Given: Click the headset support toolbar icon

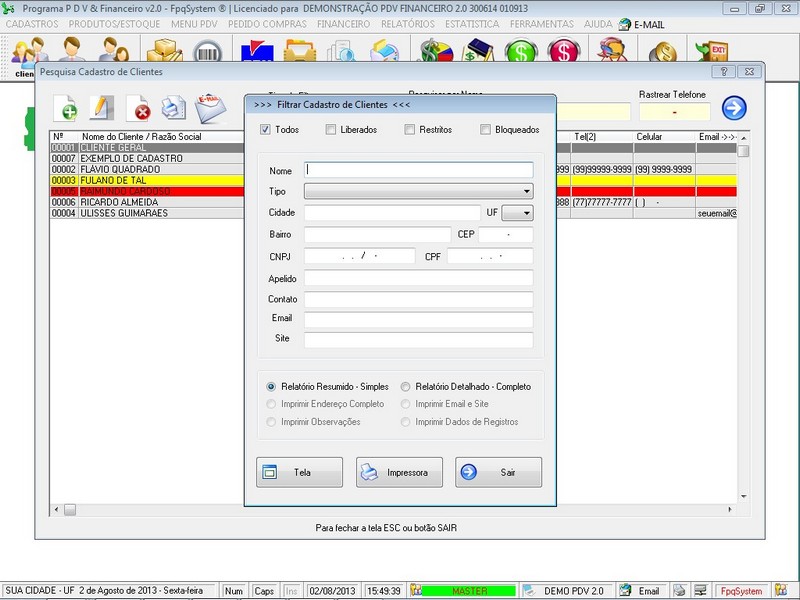Looking at the screenshot, I should [x=612, y=51].
